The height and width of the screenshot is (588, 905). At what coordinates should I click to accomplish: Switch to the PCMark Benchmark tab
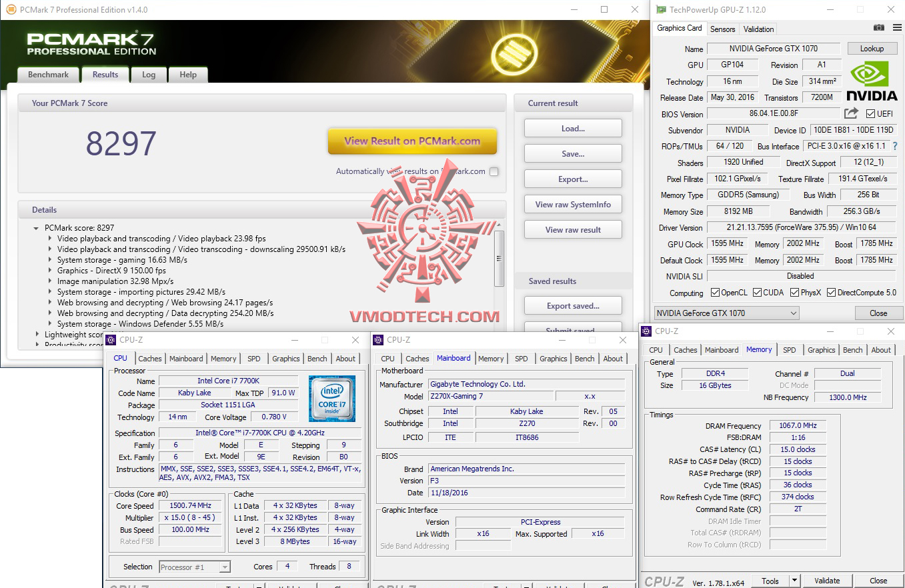point(48,75)
